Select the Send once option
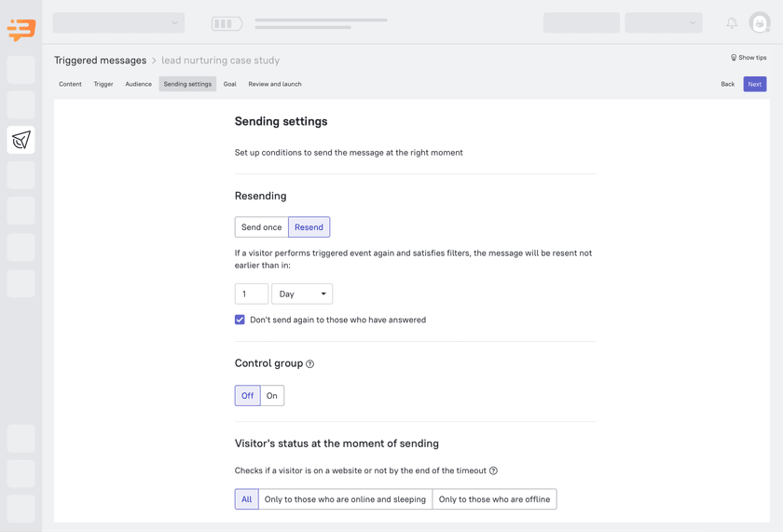 click(261, 227)
